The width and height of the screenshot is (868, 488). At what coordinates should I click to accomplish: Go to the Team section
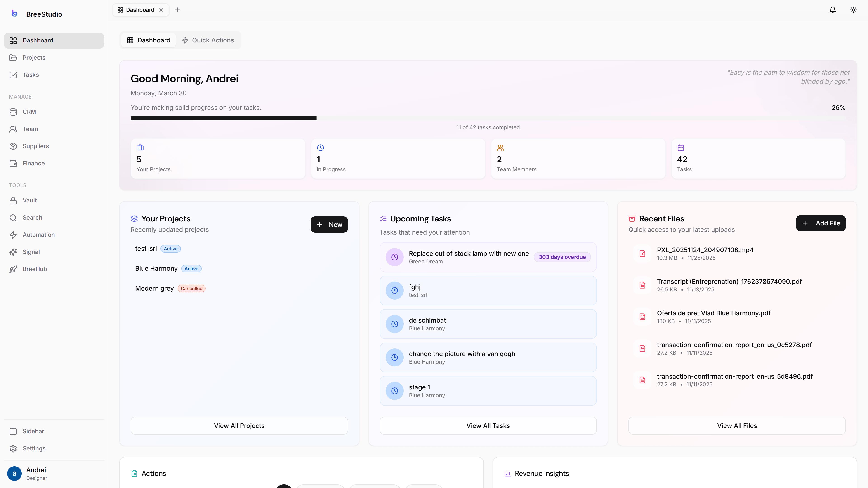coord(54,129)
